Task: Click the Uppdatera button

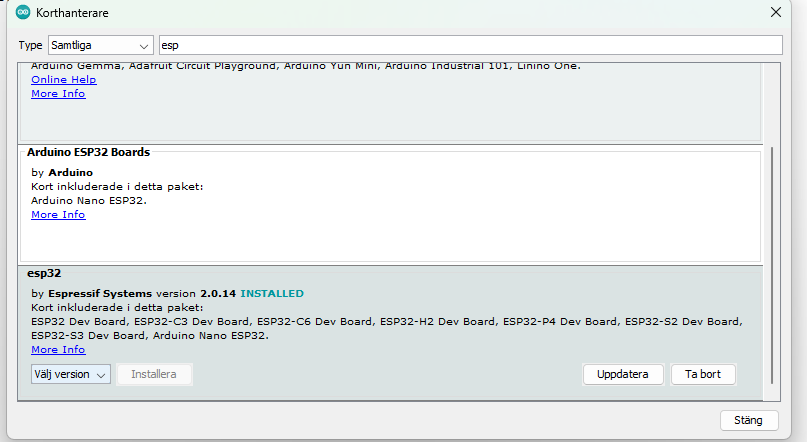Action: point(623,374)
